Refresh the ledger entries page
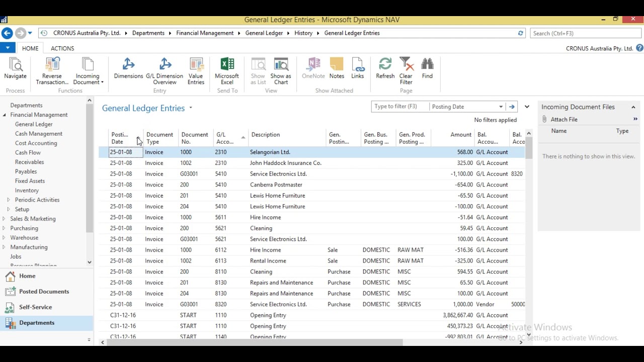Image resolution: width=644 pixels, height=362 pixels. 385,68
